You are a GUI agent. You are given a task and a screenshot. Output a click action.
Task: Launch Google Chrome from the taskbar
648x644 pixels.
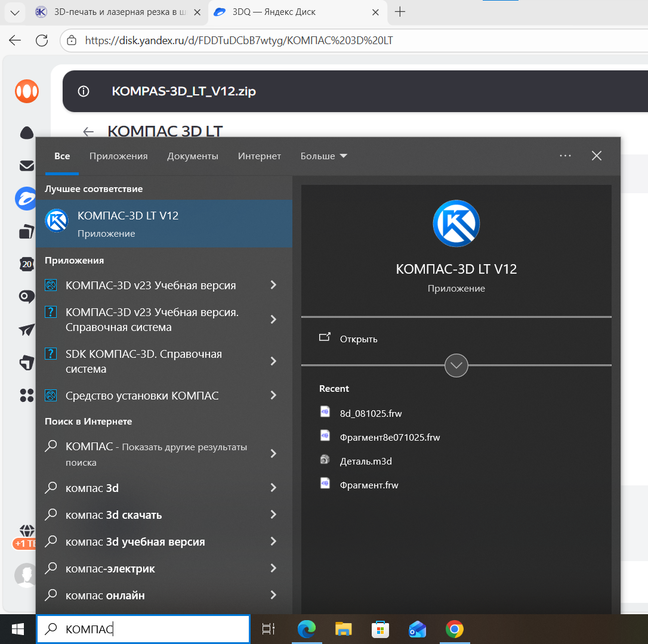tap(455, 629)
